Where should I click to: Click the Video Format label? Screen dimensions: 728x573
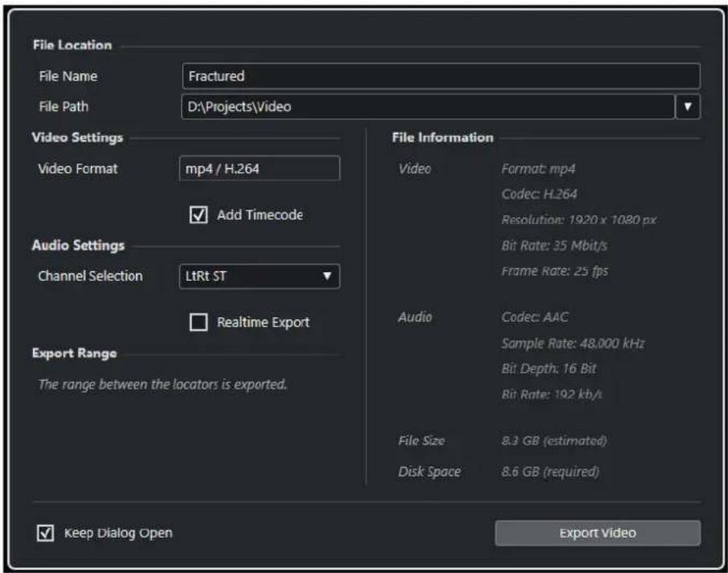77,168
